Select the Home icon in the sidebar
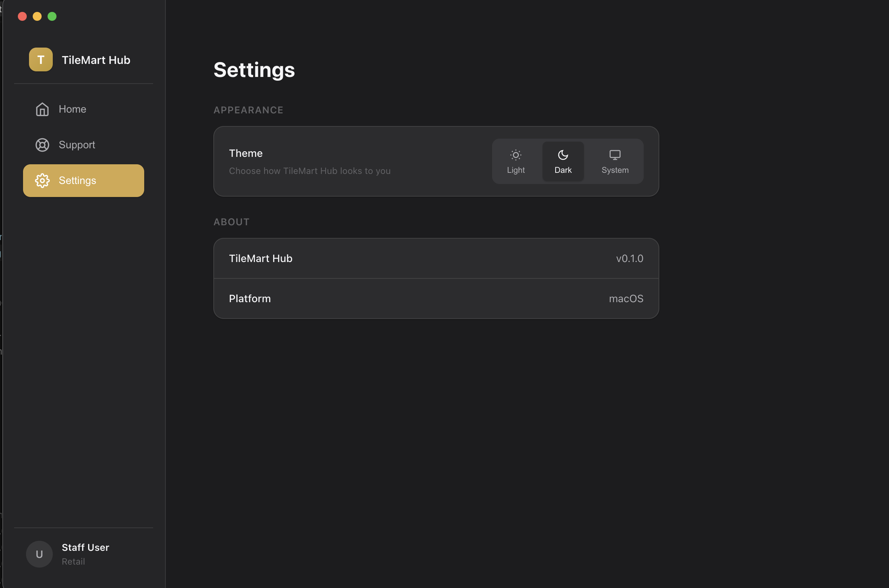The height and width of the screenshot is (588, 889). pyautogui.click(x=42, y=109)
